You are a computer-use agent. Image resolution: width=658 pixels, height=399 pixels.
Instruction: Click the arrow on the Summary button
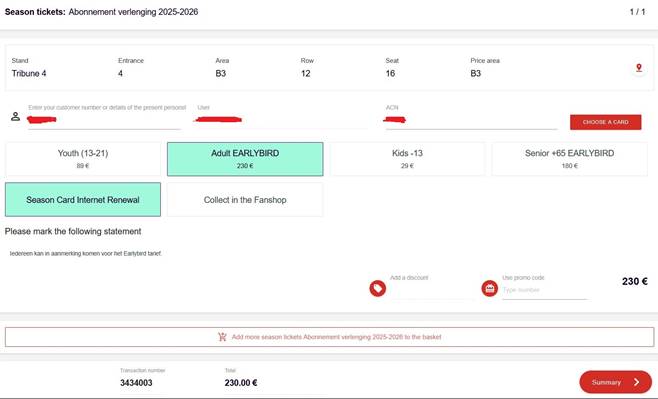(637, 382)
